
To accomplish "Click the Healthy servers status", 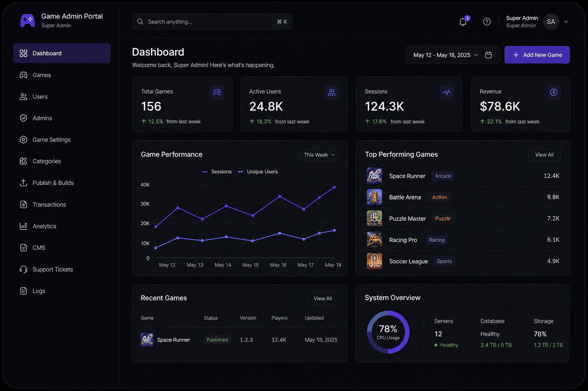I will coord(446,345).
